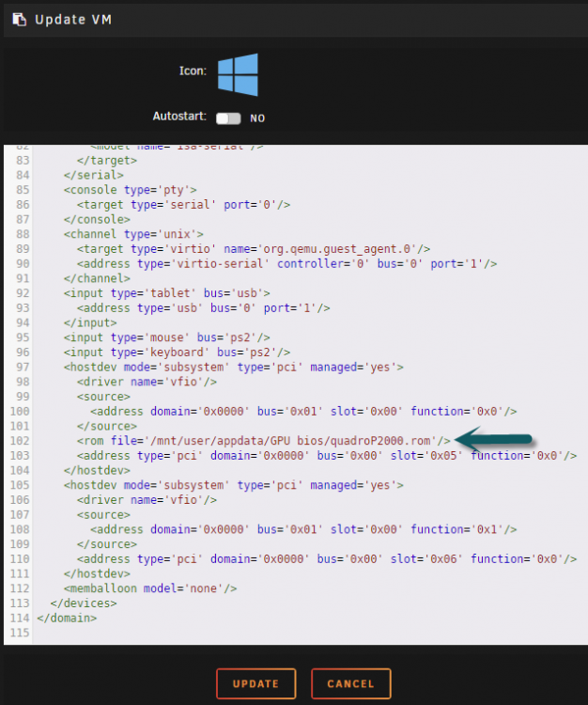Click the target type='serial' port line
The width and height of the screenshot is (588, 705).
pos(183,205)
